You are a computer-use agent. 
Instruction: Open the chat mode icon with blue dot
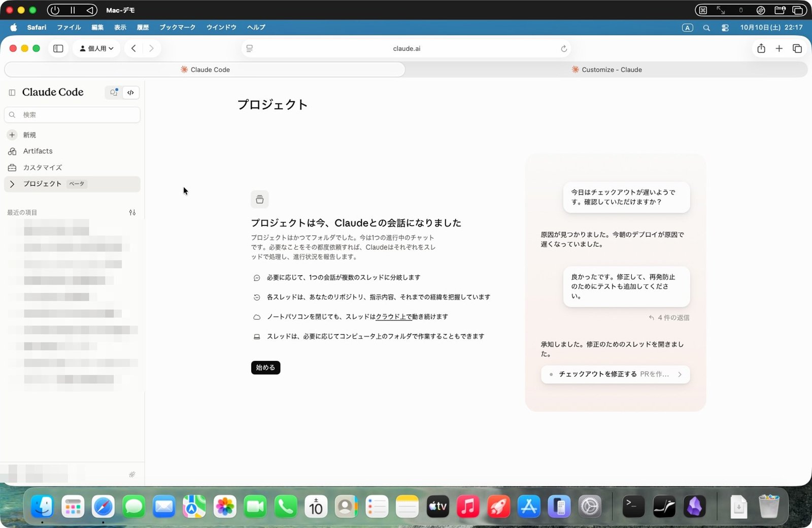(114, 92)
